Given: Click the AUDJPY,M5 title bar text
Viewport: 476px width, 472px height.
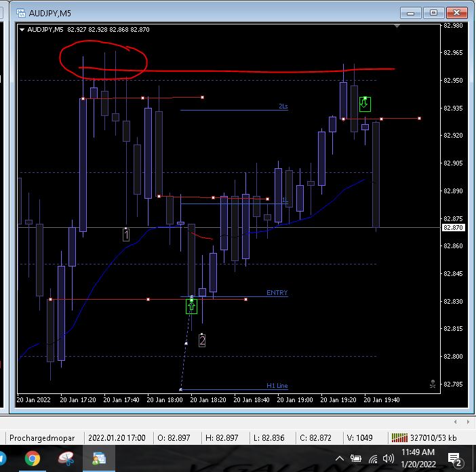Looking at the screenshot, I should (49, 14).
